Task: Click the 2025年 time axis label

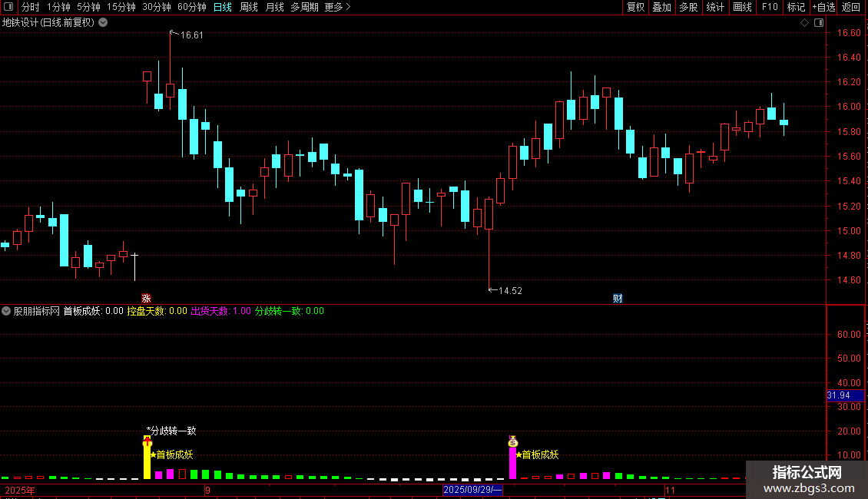Action: 20,490
